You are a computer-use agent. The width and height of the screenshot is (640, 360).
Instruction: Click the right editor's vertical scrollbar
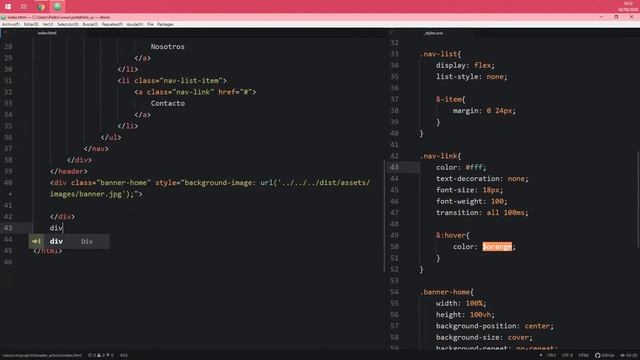point(638,199)
